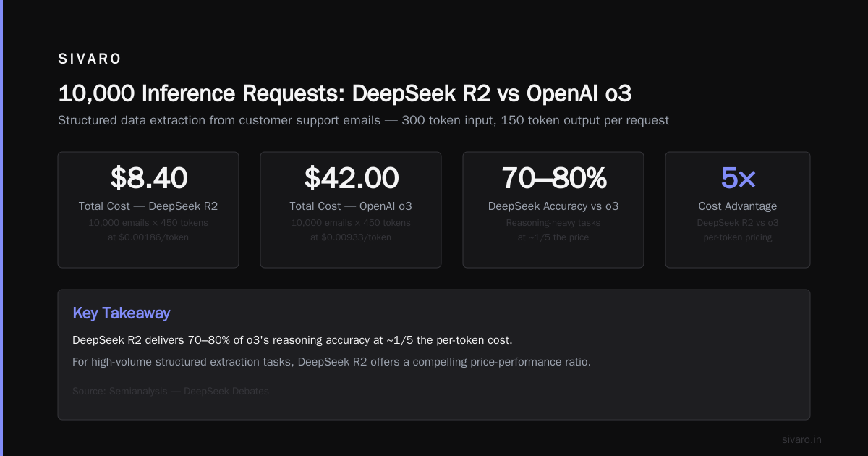This screenshot has width=868, height=456.
Task: Click the $42.00 total cost figure
Action: [351, 177]
